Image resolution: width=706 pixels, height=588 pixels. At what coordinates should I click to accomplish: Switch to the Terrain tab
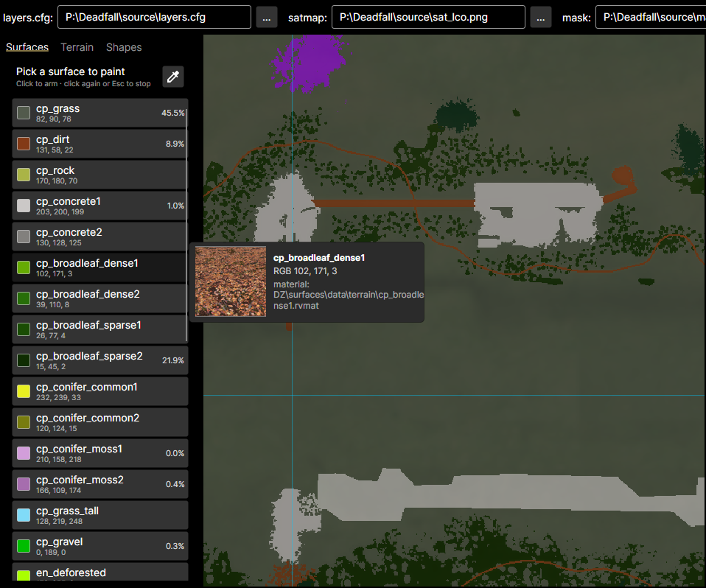(77, 47)
